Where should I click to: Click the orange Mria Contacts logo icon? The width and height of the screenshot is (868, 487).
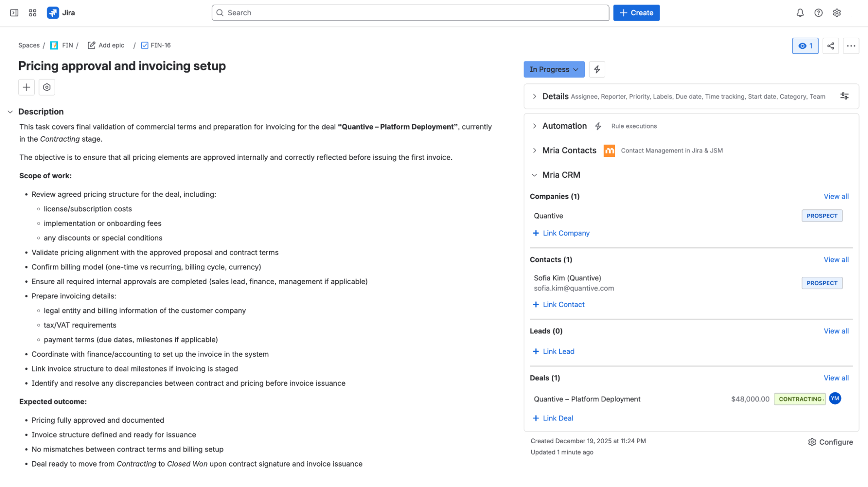pos(609,150)
